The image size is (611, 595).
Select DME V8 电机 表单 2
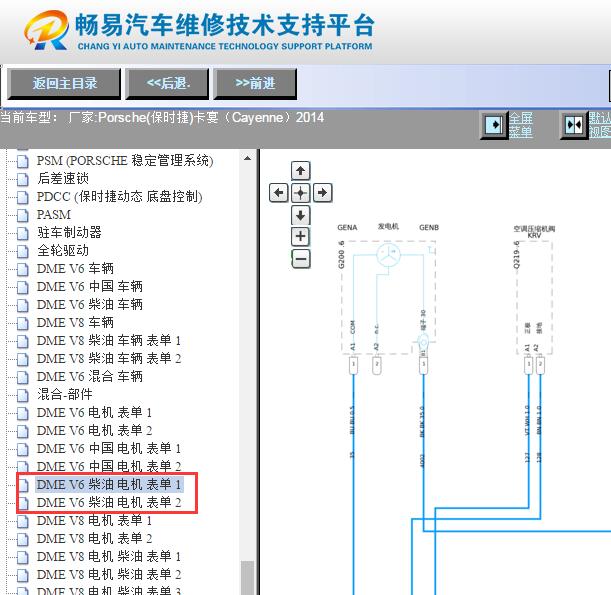click(x=94, y=538)
